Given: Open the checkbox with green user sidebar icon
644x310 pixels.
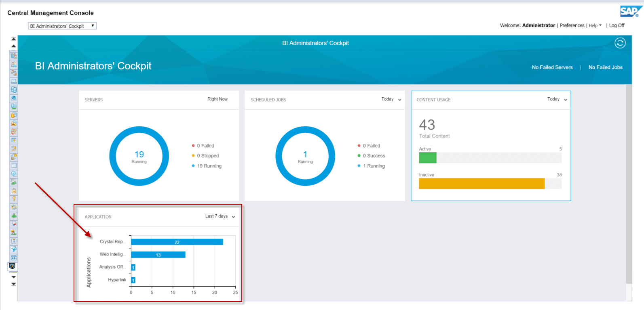Looking at the screenshot, I should click(x=14, y=182).
